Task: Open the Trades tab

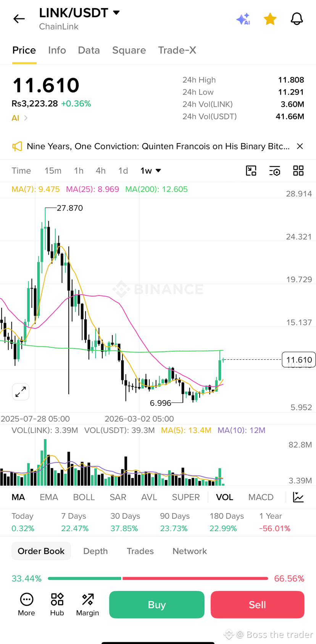Action: (140, 551)
